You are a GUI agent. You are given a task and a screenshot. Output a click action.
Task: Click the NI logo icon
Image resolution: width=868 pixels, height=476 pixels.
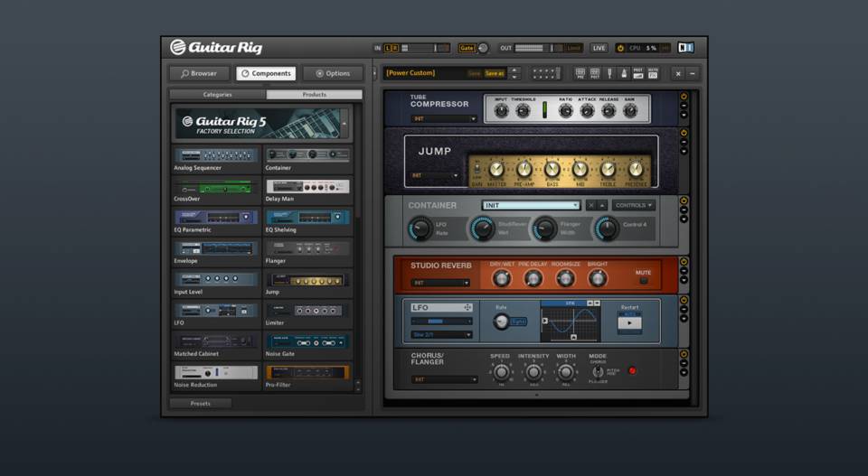click(686, 48)
